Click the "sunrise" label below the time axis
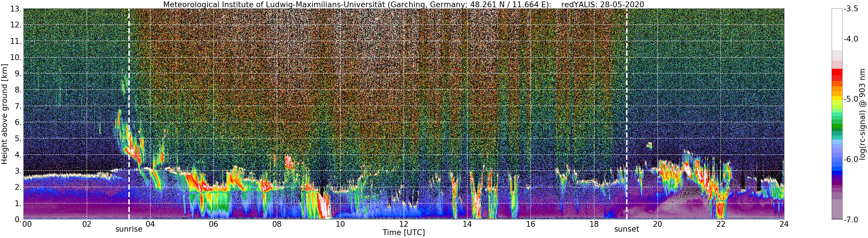 click(129, 229)
